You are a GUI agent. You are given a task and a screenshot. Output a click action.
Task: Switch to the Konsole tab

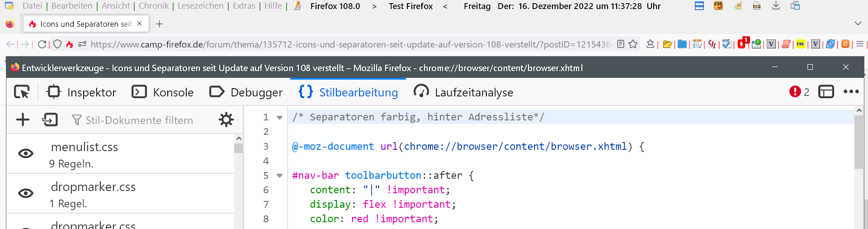(x=163, y=92)
